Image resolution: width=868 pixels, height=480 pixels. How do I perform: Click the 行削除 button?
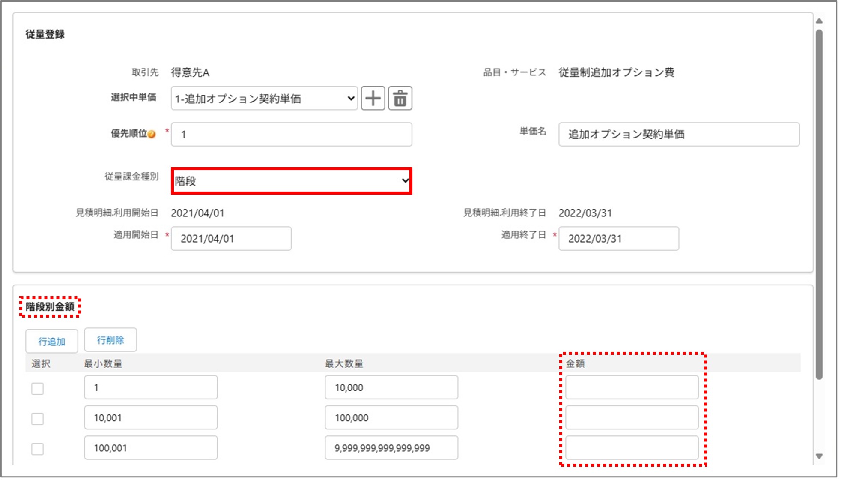point(110,340)
